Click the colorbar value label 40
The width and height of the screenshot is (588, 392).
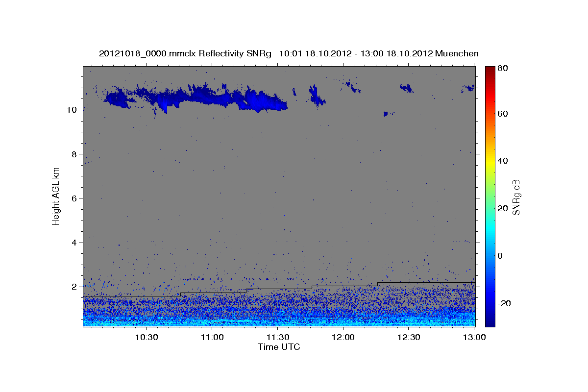click(503, 161)
